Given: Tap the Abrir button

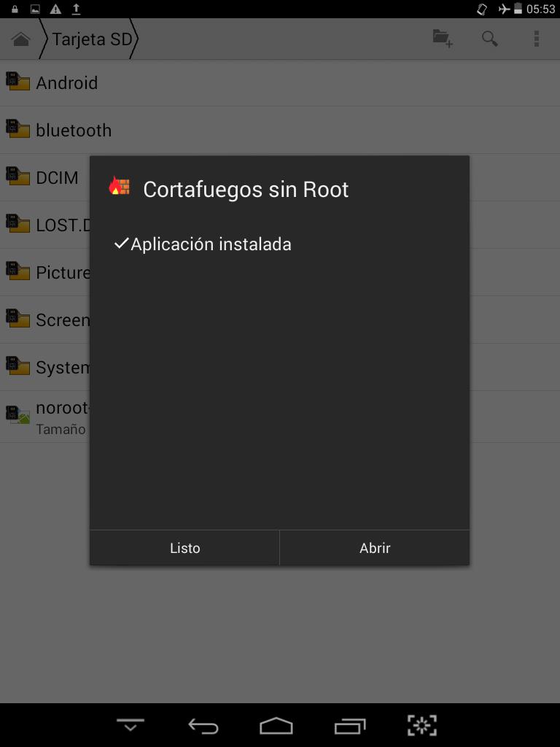Looking at the screenshot, I should point(375,548).
